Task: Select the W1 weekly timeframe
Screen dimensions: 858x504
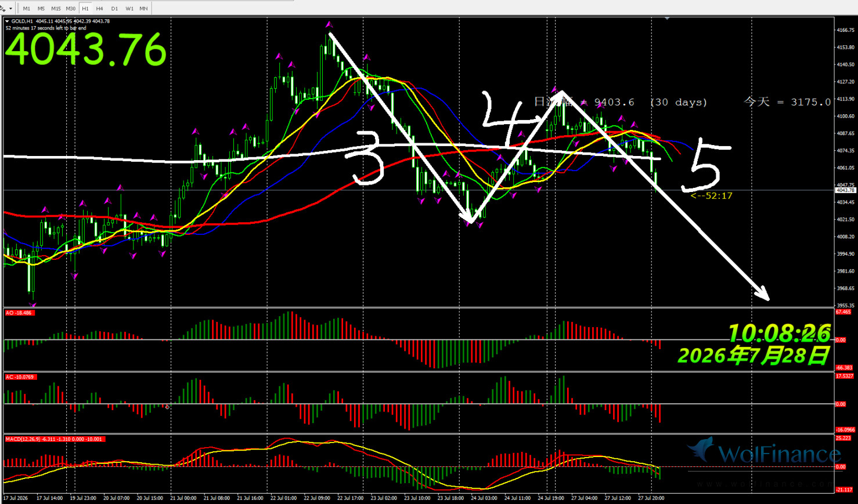Action: (129, 9)
